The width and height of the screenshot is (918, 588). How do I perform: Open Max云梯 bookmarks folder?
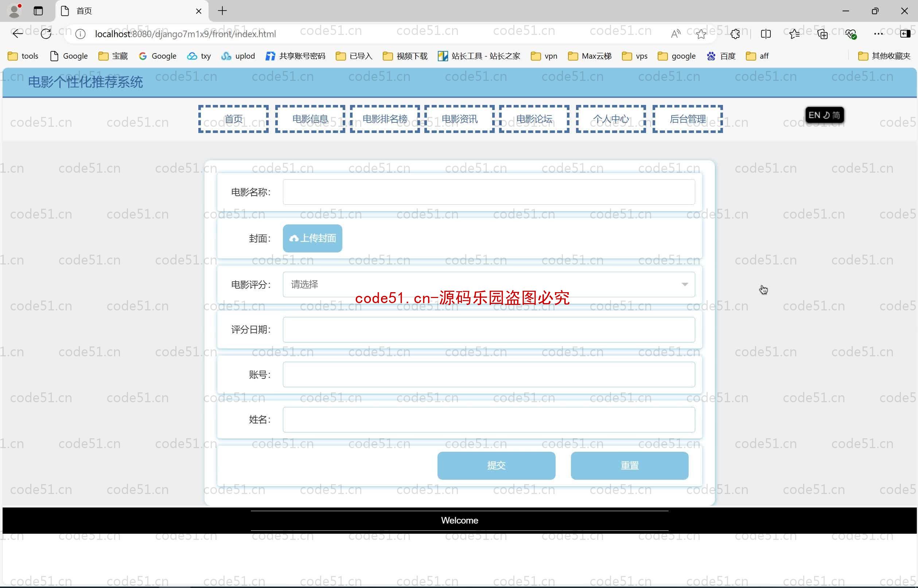tap(590, 56)
